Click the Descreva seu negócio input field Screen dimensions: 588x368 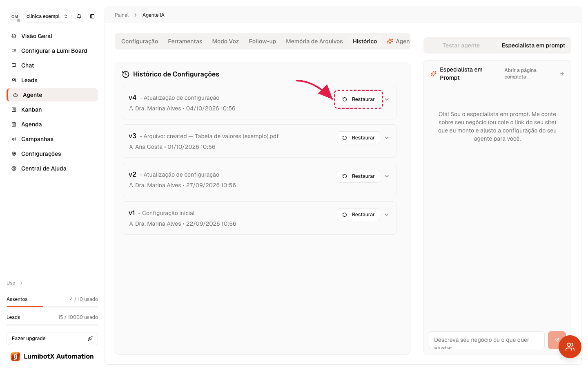pos(487,340)
